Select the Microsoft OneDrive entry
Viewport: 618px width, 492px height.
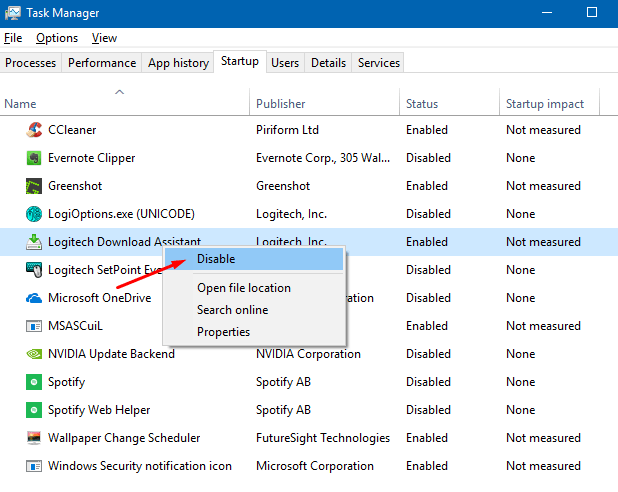[100, 298]
